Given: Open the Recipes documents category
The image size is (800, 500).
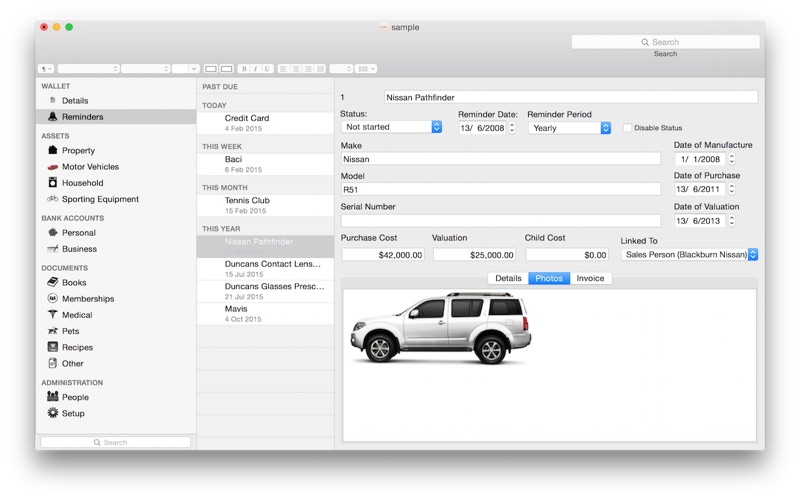Looking at the screenshot, I should coord(77,347).
